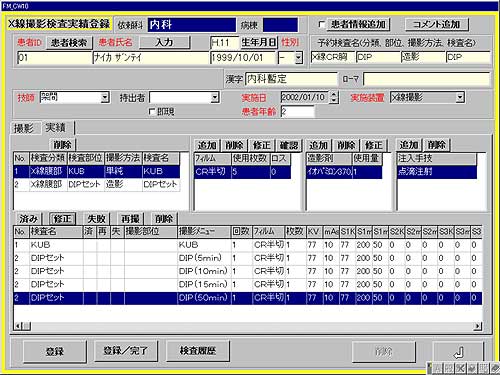Click the 検査分類 column header
Screen dimensions: 500x375
pos(48,158)
